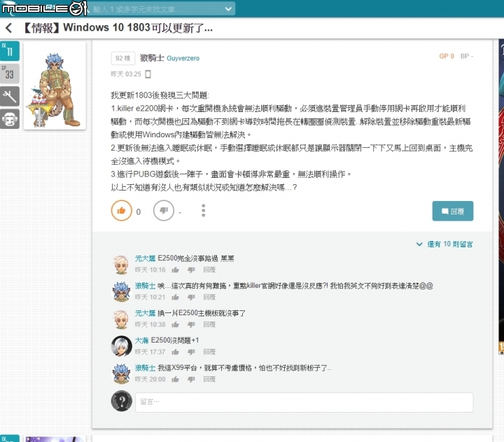Open 大瀚 commenter profile name
The image size is (504, 442).
(141, 340)
